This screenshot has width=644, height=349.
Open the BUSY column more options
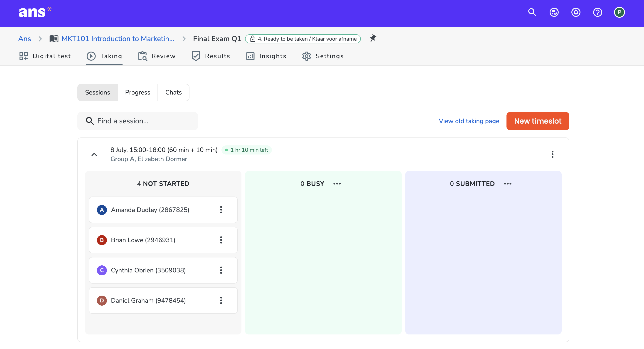point(337,184)
